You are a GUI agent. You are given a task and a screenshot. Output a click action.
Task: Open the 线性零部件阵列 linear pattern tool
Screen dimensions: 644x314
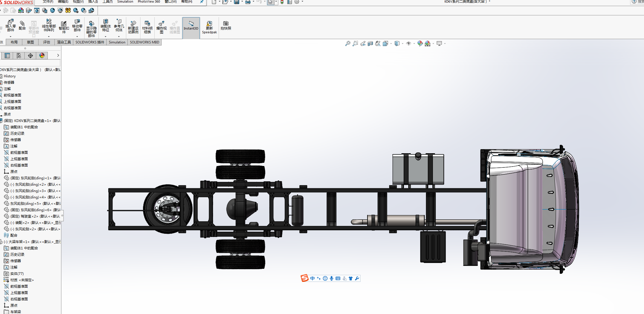49,25
